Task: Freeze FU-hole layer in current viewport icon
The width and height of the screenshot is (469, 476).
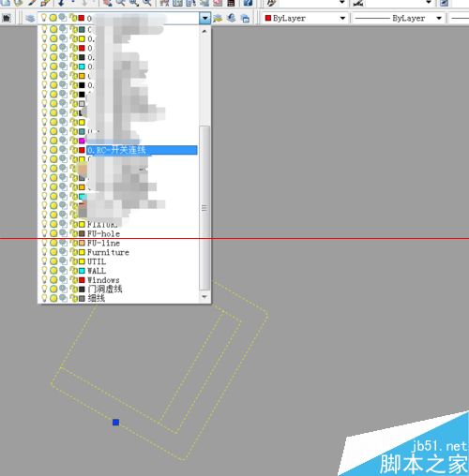Action: (x=64, y=233)
